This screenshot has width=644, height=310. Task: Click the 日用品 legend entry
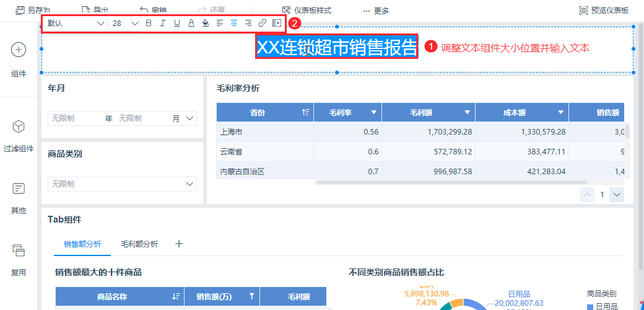coord(603,306)
